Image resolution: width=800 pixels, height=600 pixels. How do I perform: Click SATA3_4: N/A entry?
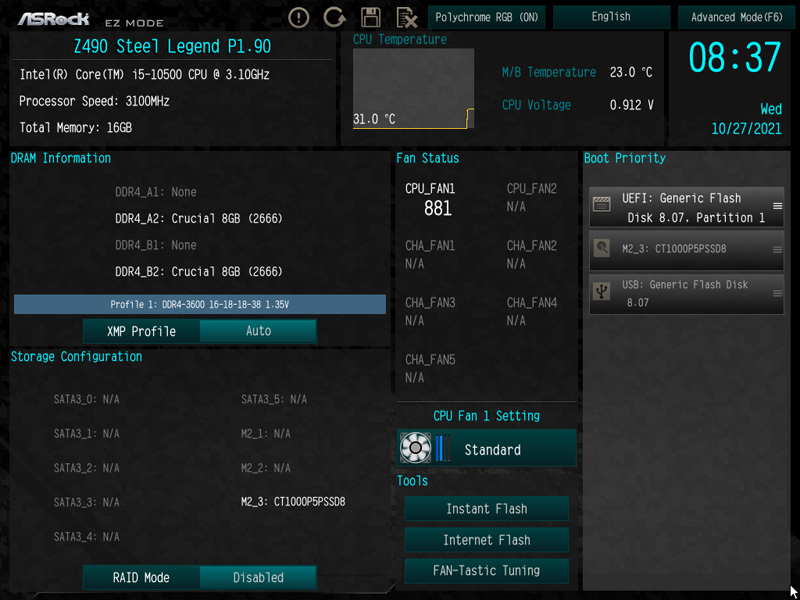click(86, 537)
